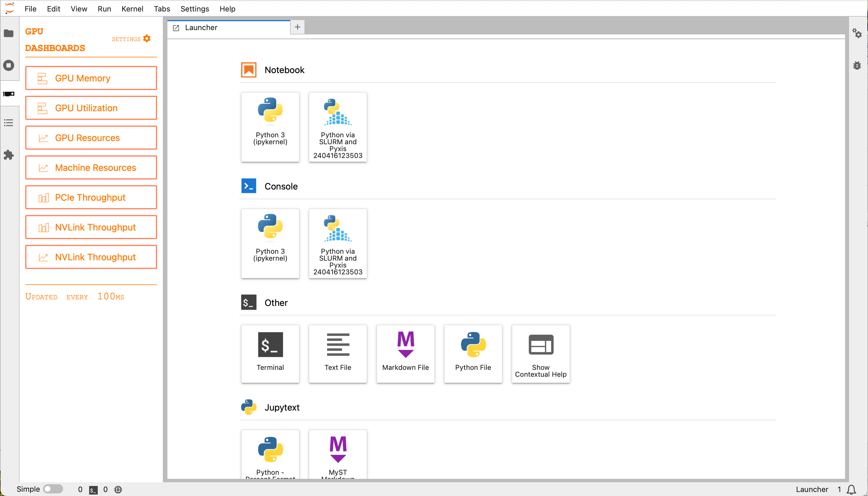Open the Help menu
The width and height of the screenshot is (868, 496).
click(227, 9)
